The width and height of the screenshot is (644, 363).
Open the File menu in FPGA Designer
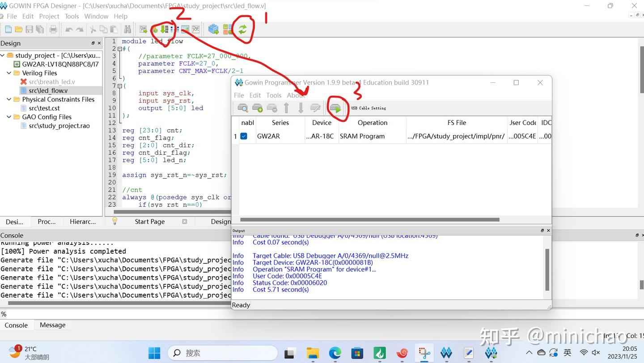pos(12,16)
